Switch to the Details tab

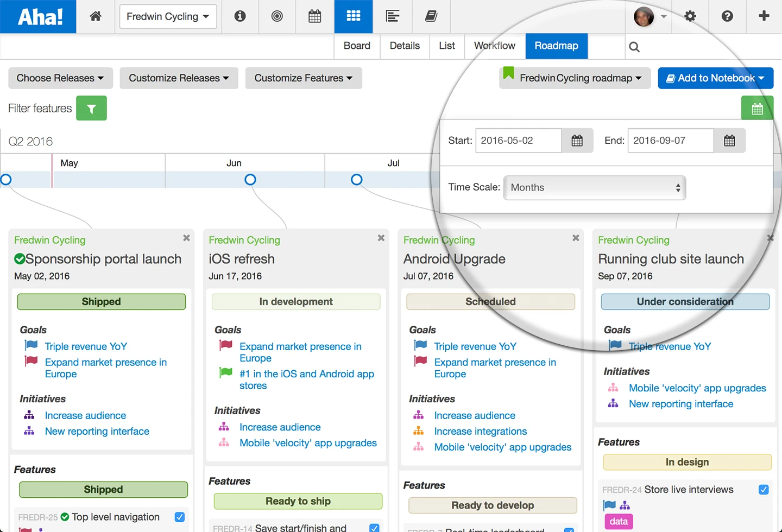[405, 46]
